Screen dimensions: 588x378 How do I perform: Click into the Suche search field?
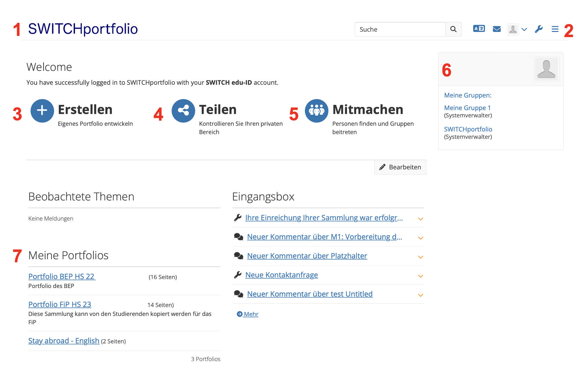tap(400, 29)
